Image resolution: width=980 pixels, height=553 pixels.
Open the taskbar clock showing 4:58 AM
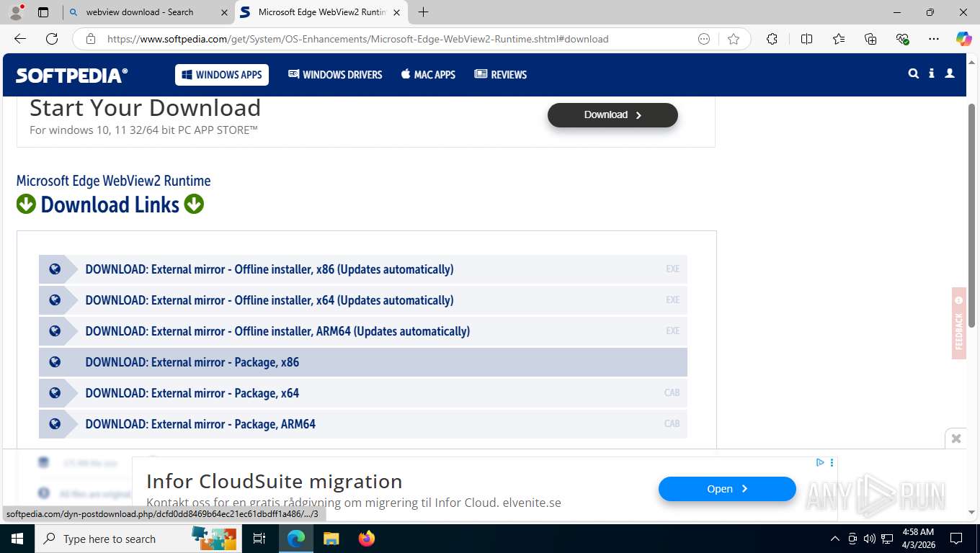[918, 539]
